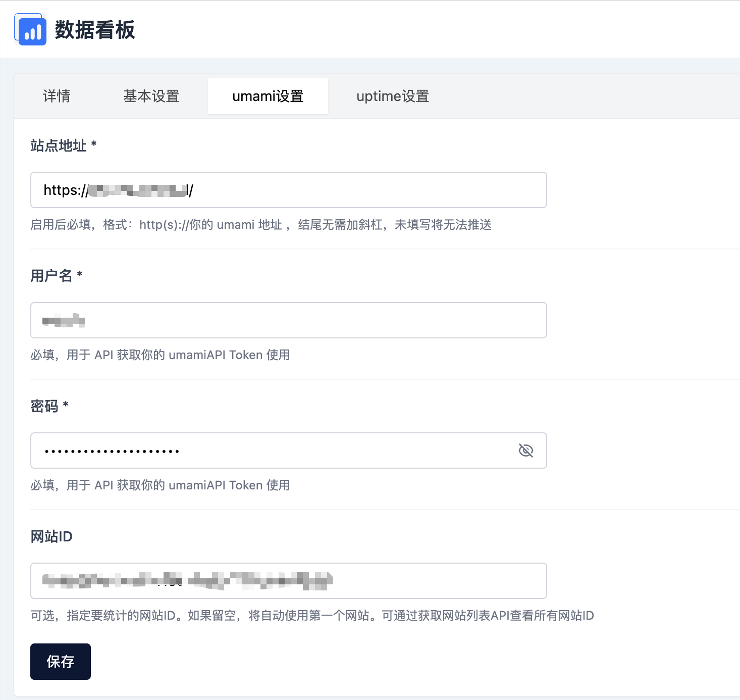Open the 基本设置 tab
Viewport: 740px width, 700px height.
[151, 96]
